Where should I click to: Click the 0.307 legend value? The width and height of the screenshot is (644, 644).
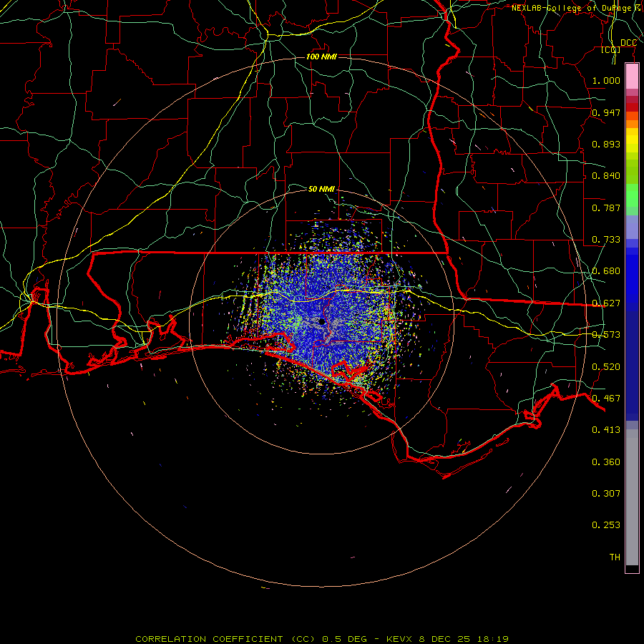pyautogui.click(x=606, y=494)
